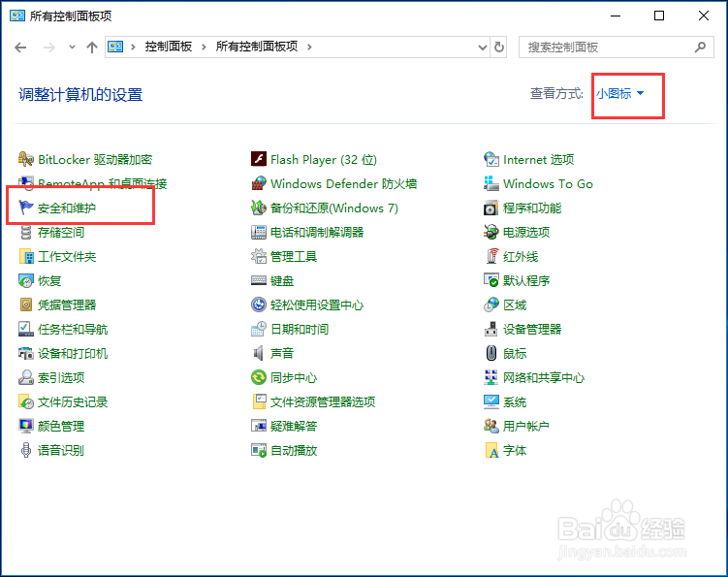Click the Internet 选项 icon
The width and height of the screenshot is (728, 577).
pos(491,159)
